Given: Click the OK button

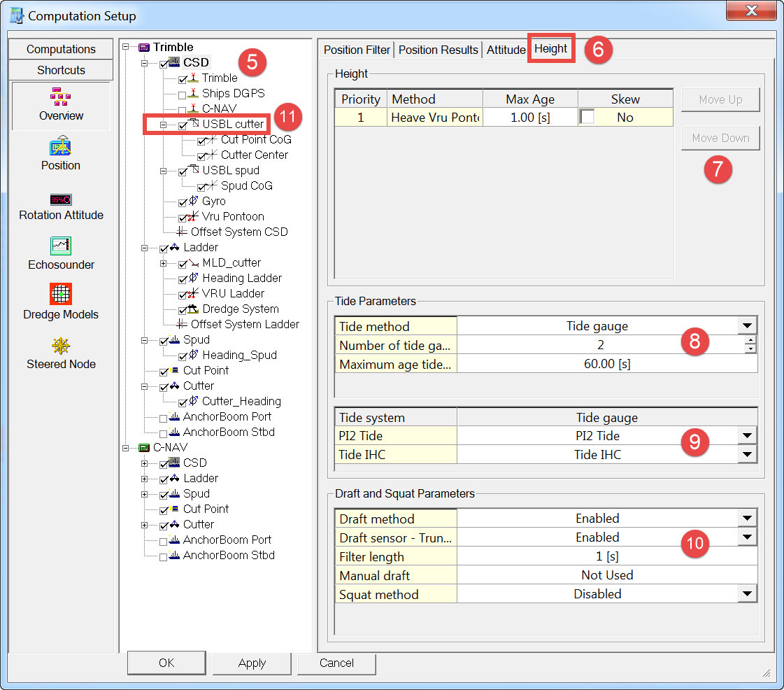Looking at the screenshot, I should pos(166,663).
